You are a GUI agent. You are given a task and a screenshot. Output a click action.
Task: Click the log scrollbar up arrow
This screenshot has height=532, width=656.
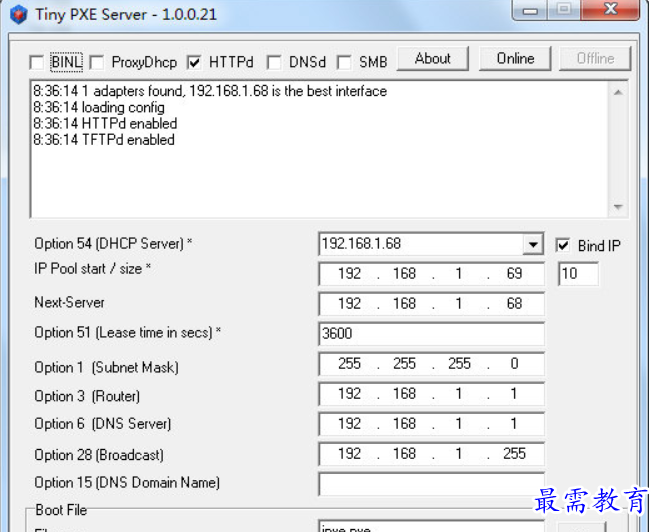(618, 92)
